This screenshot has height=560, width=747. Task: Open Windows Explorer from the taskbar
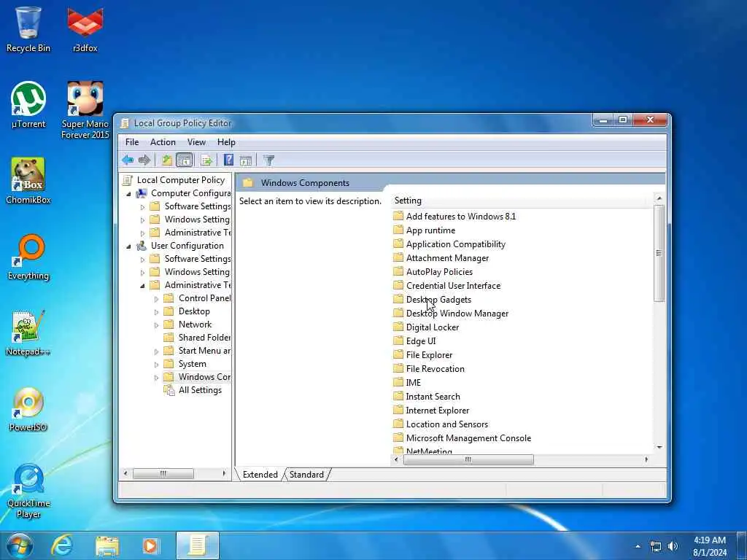pyautogui.click(x=107, y=545)
